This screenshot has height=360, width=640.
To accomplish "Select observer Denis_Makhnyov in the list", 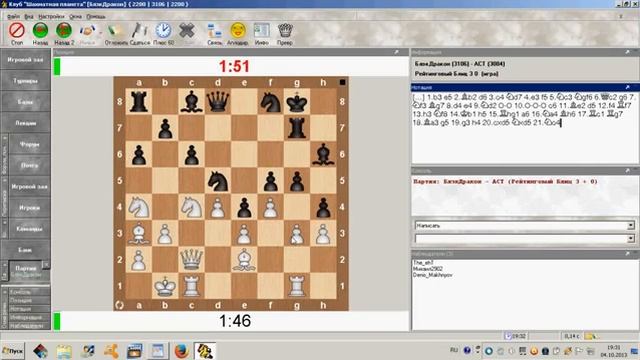I will (x=432, y=275).
